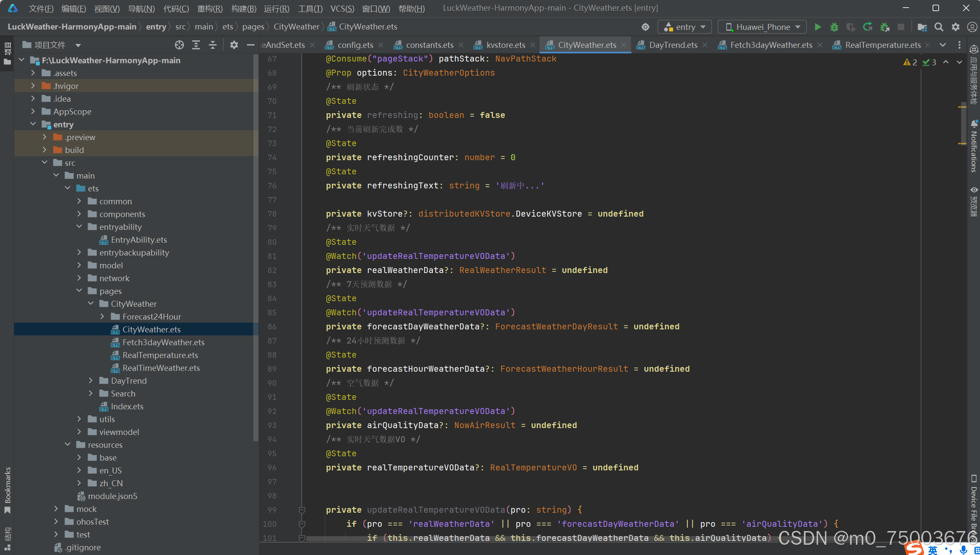Open project panel gear options

click(234, 45)
